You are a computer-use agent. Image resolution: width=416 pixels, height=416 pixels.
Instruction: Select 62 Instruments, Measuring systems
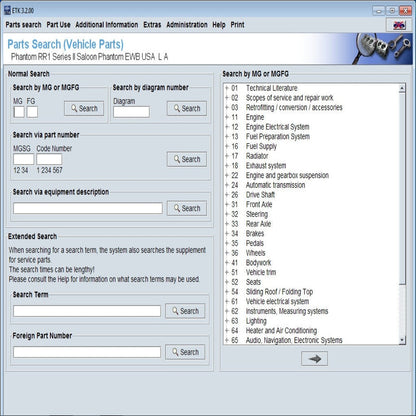(280, 311)
